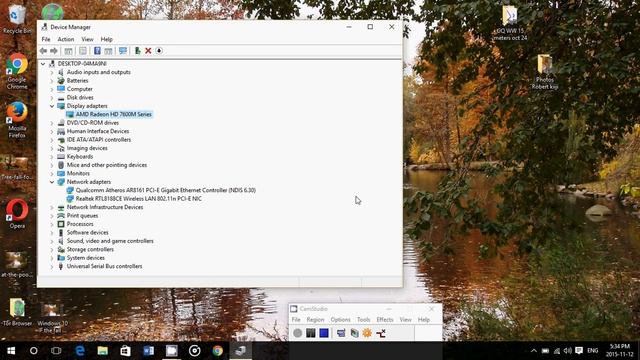Expand the Processors category
The image size is (640, 360).
tap(52, 224)
